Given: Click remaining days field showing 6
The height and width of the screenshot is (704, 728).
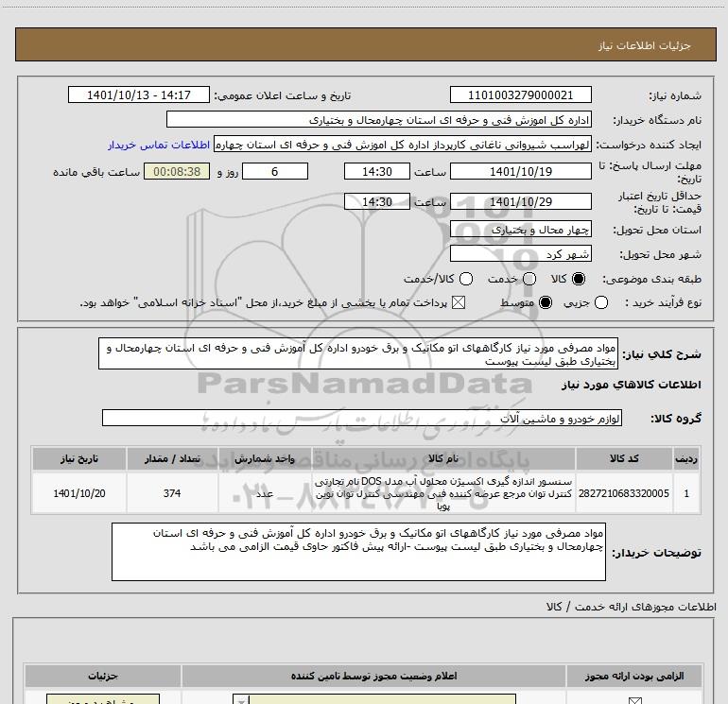Looking at the screenshot, I should [275, 171].
